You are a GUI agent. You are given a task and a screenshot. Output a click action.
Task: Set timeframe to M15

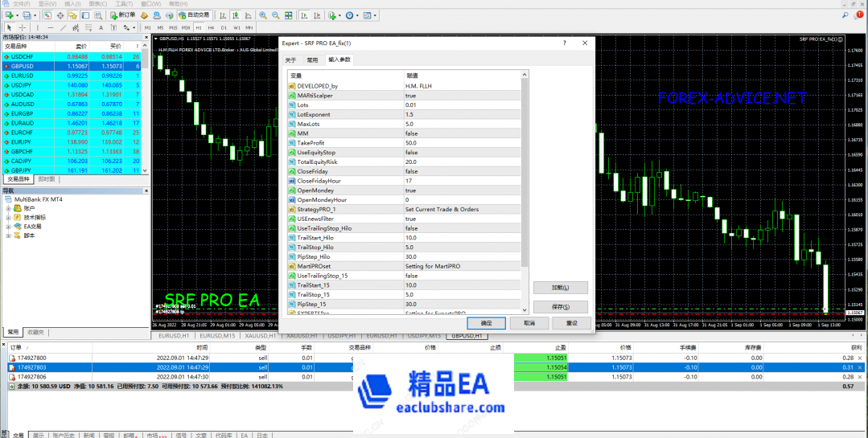coord(173,27)
